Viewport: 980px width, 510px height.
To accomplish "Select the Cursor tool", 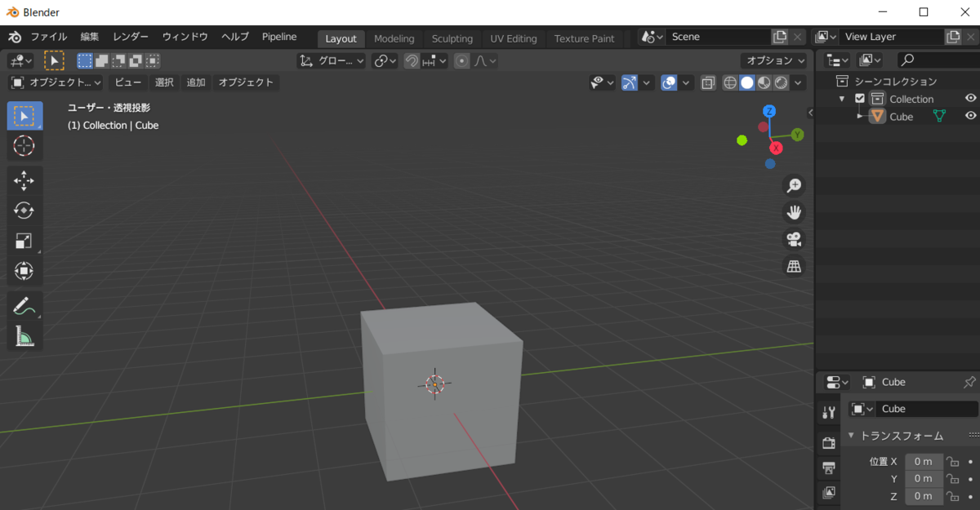I will click(24, 146).
